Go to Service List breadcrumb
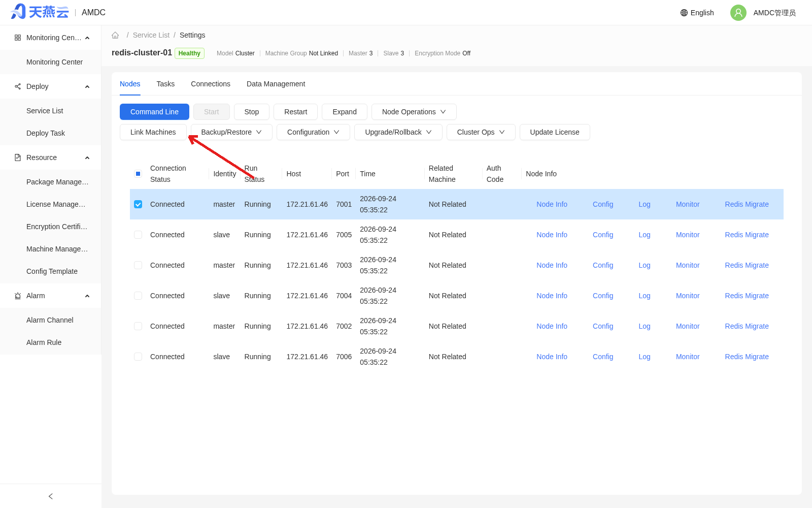The height and width of the screenshot is (508, 812). point(151,35)
